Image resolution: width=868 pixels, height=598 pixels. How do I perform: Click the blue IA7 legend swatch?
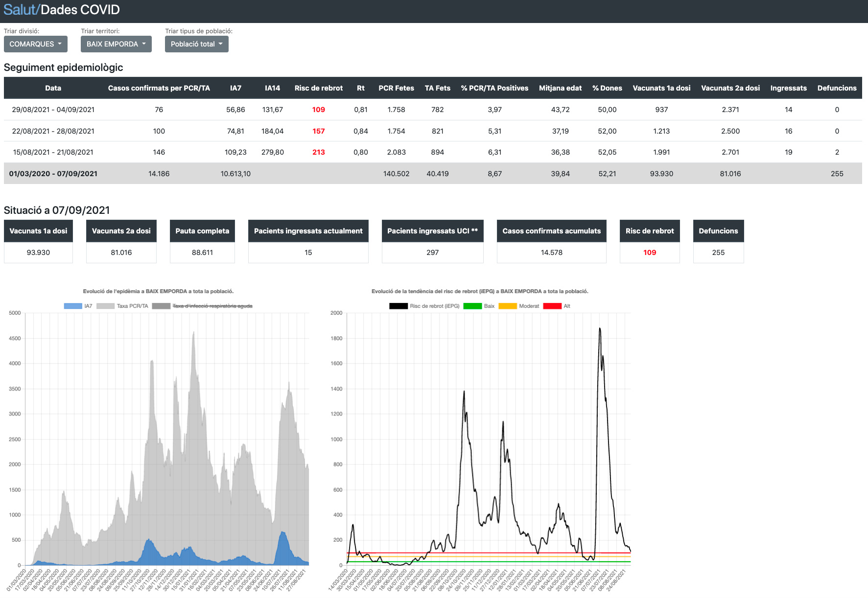pyautogui.click(x=73, y=306)
